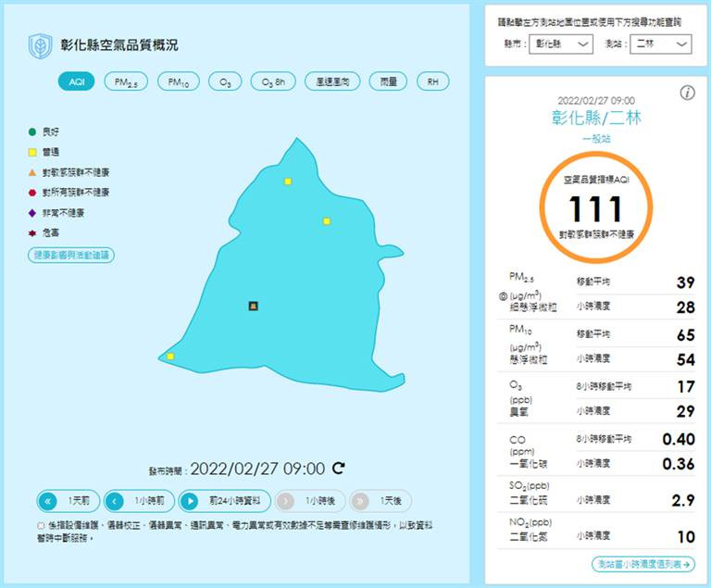Open the station dropdown showing 二林
Viewport: 711px width, 588px height.
coord(661,44)
